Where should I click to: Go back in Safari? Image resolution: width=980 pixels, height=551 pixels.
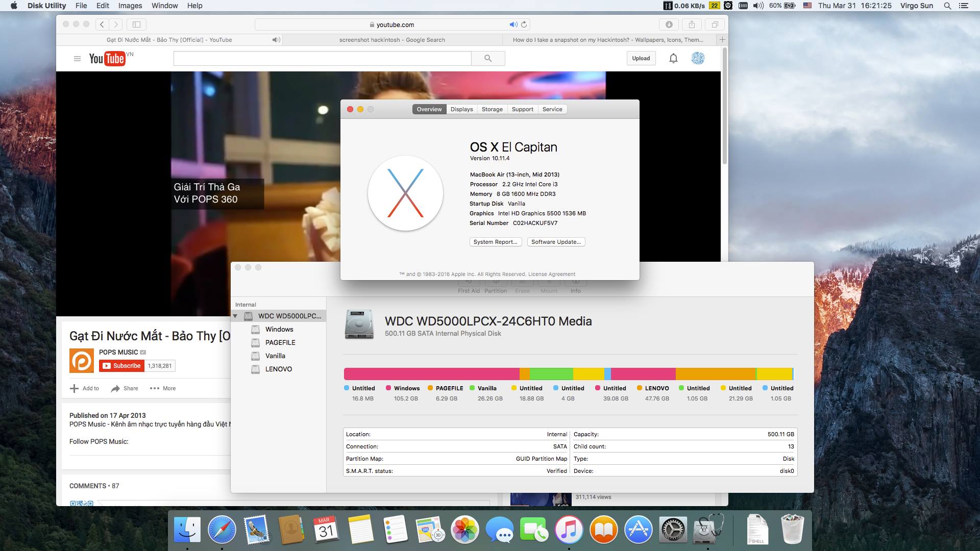(102, 24)
